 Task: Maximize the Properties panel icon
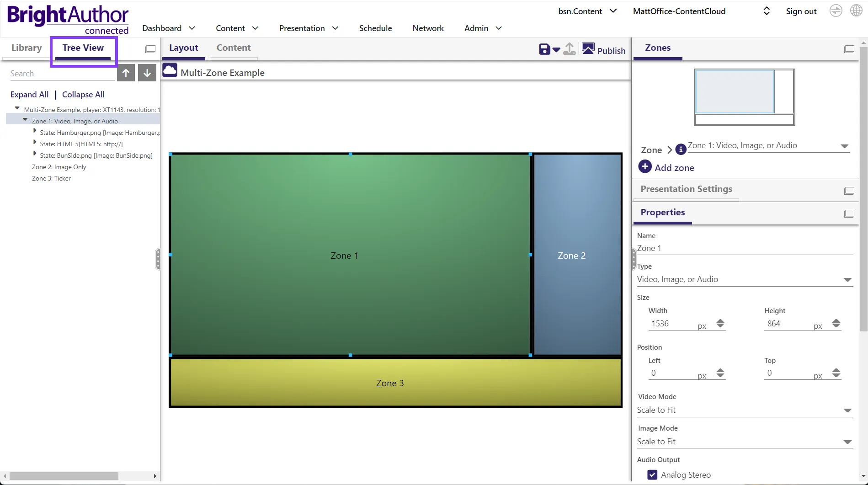point(849,213)
